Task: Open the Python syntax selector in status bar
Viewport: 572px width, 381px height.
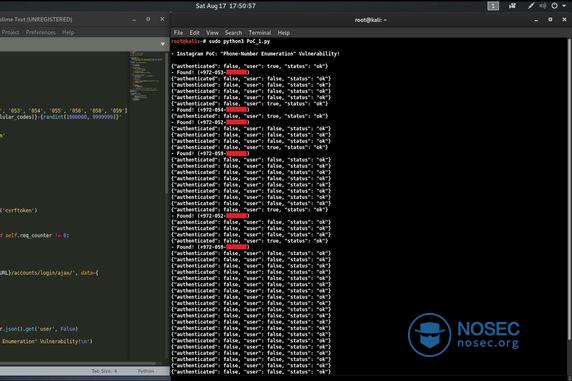Action: (146, 371)
